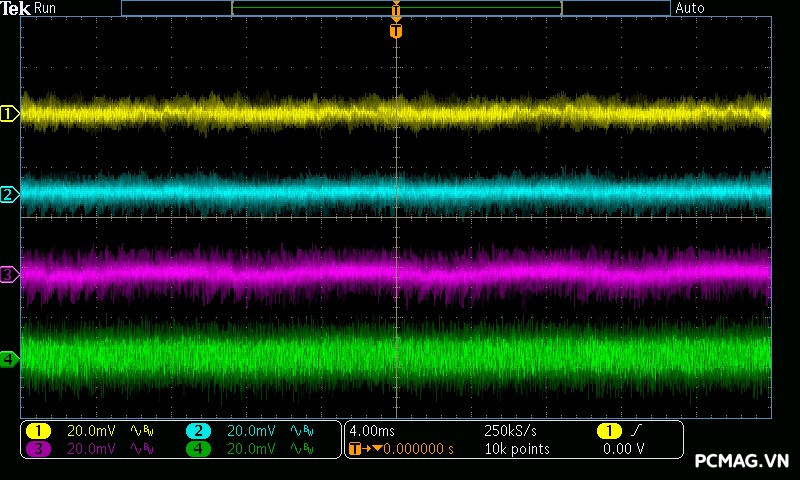
Task: Select the yellow channel 1 badge
Action: click(x=38, y=431)
